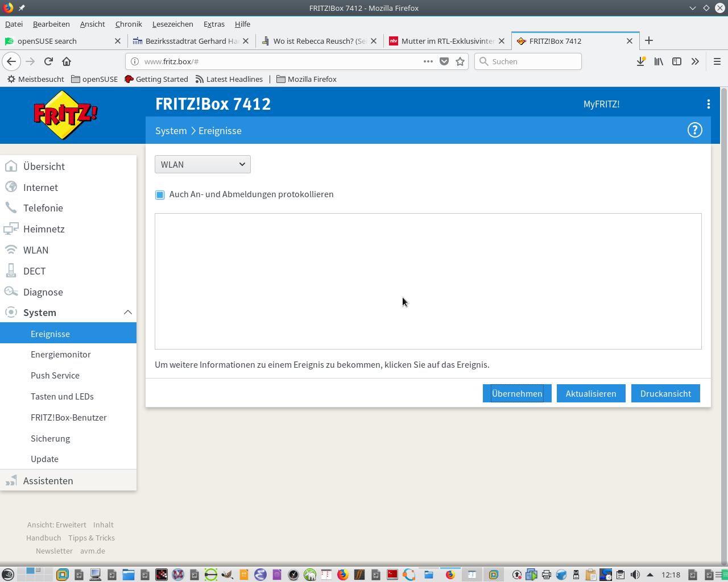728x582 pixels.
Task: Click the avm.de footer link
Action: [x=93, y=551]
